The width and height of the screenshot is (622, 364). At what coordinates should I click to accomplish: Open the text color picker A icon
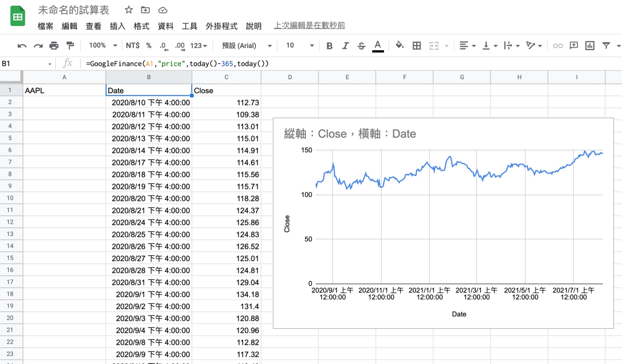click(x=378, y=46)
